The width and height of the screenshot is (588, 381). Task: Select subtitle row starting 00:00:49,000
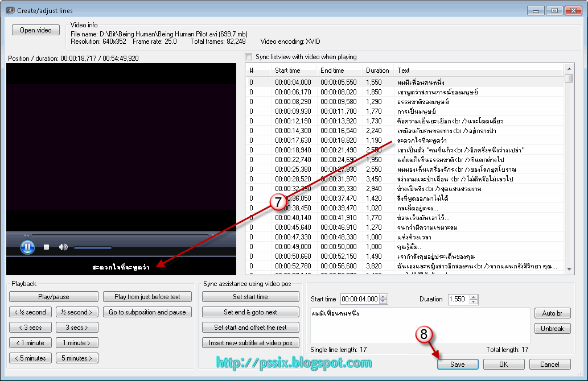(x=405, y=247)
